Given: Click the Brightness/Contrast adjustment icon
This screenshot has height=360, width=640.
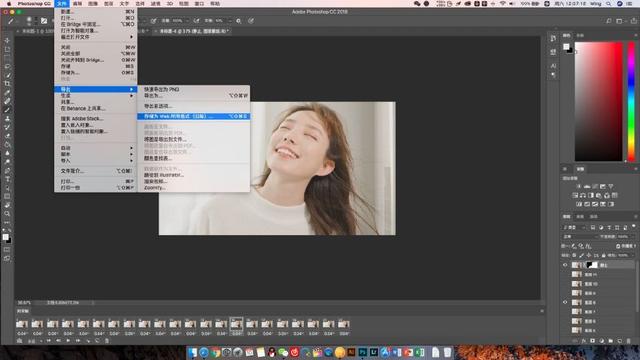Looking at the screenshot, I should [x=579, y=187].
